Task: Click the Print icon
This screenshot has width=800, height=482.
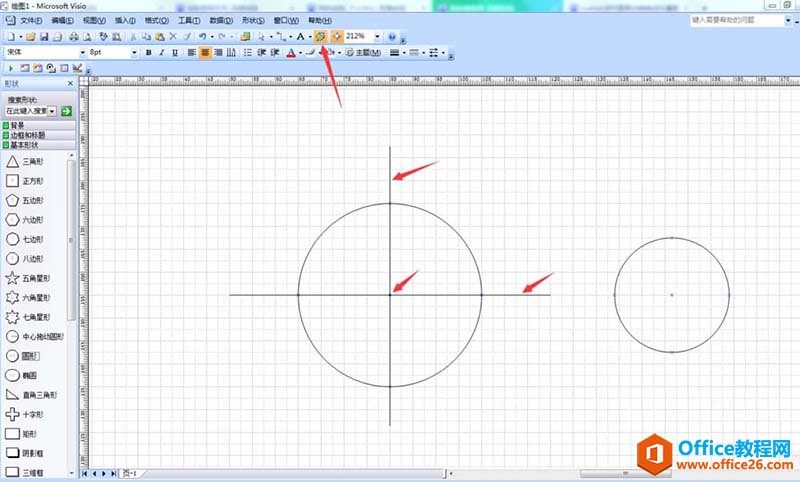Action: (x=74, y=37)
